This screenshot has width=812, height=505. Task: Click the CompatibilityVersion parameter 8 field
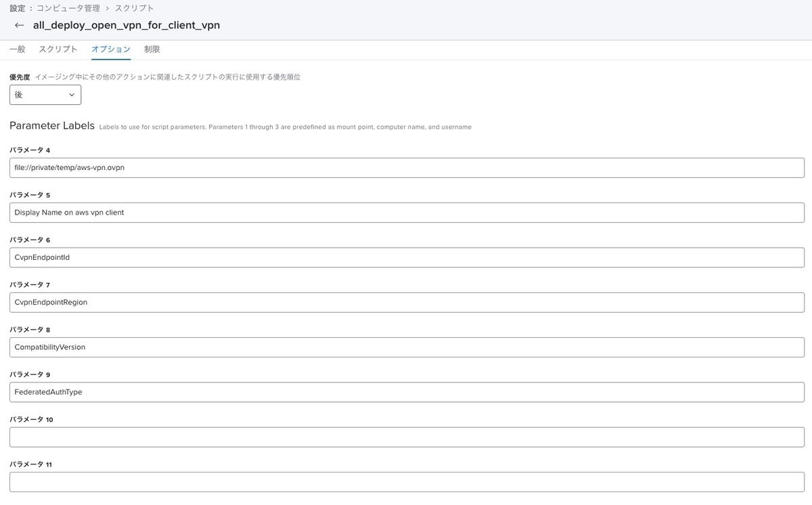coord(407,347)
